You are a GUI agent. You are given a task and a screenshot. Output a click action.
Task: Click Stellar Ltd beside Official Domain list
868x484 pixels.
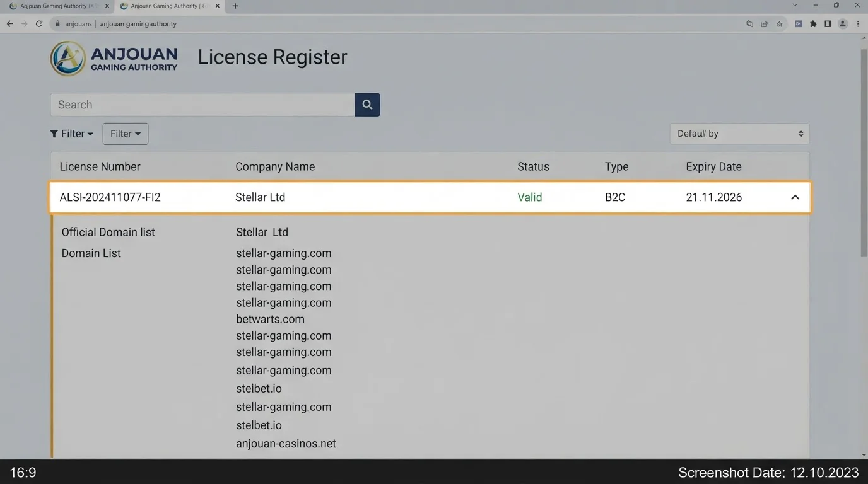pos(262,232)
